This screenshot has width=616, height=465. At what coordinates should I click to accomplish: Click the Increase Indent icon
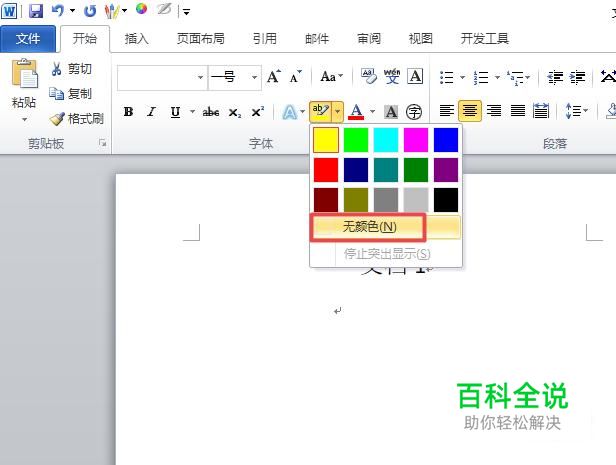coord(578,77)
